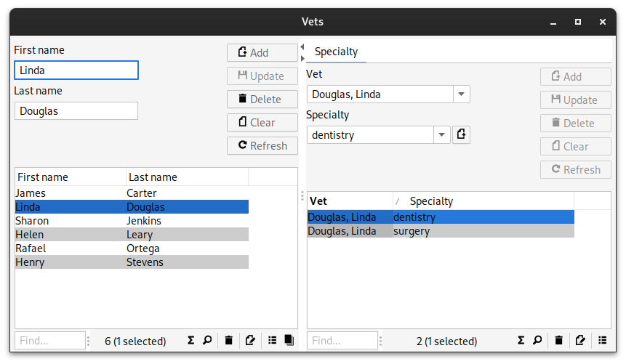Viewport: 626px width, 364px height.
Task: Click sigma icon under the specialty table
Action: pyautogui.click(x=521, y=340)
